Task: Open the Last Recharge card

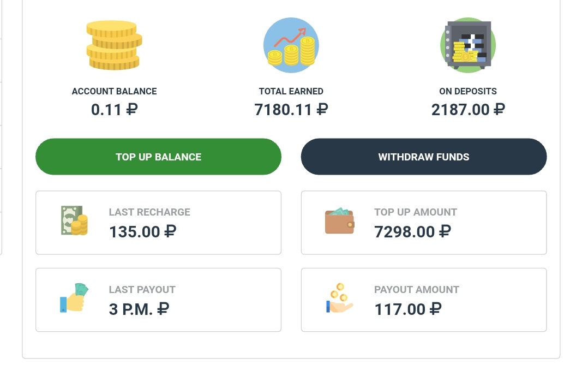Action: tap(158, 222)
